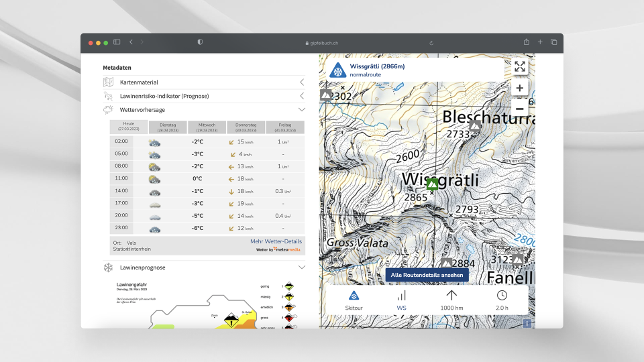Click the 1000 hm ascent arrow icon
Screen dimensions: 644x362
click(x=451, y=296)
